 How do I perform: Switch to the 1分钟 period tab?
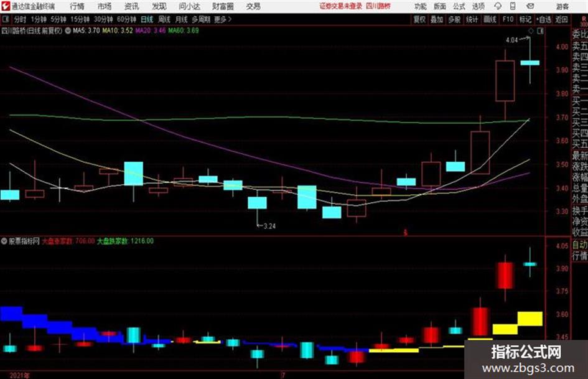[39, 19]
